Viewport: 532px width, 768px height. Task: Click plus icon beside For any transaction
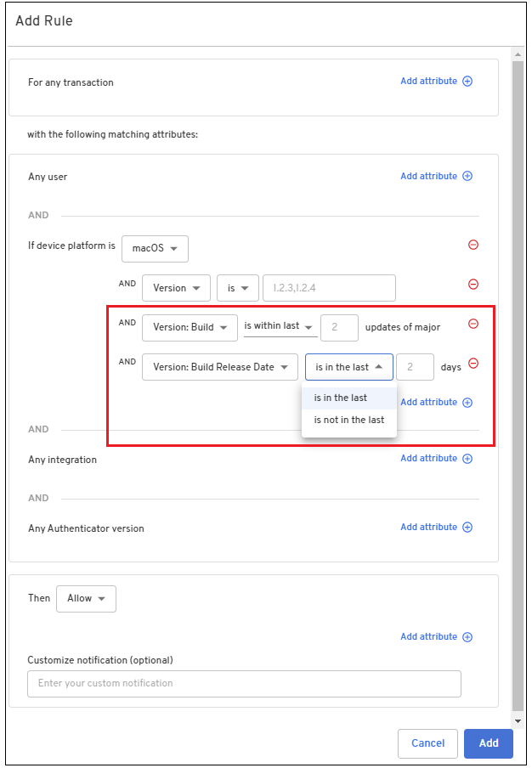point(467,82)
